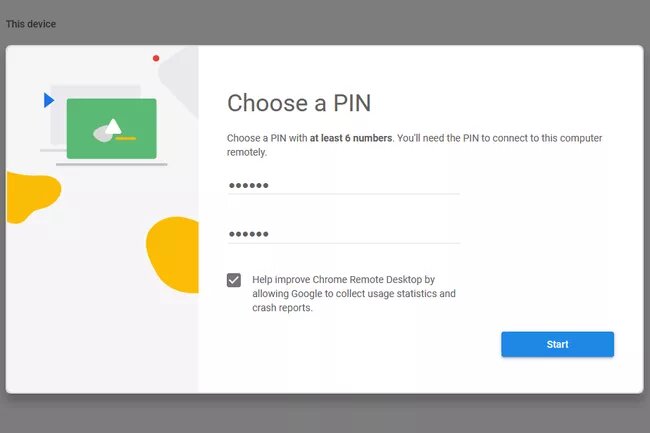Uncheck the usage statistics checkbox

(x=234, y=280)
